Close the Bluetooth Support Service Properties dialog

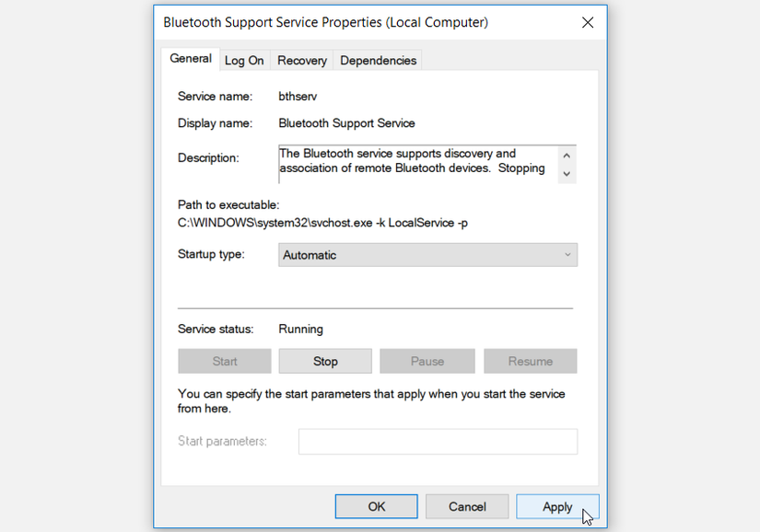[588, 22]
